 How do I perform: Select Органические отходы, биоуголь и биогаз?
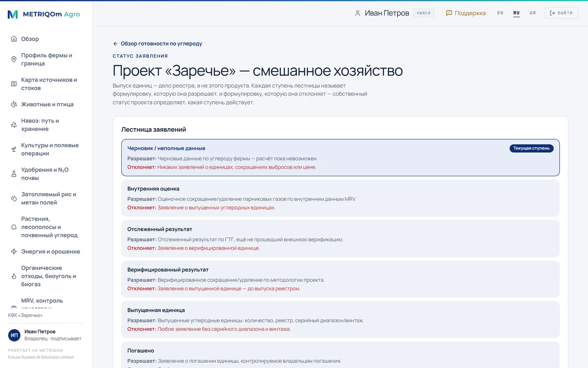pos(46,276)
